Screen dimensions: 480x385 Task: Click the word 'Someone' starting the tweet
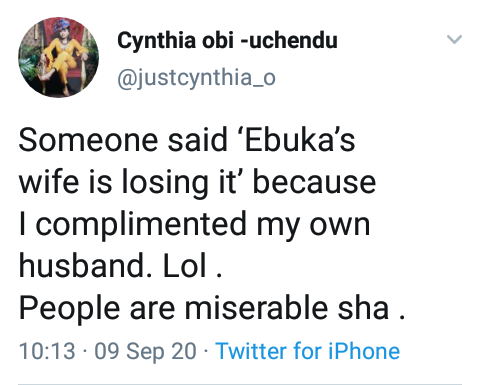tap(88, 140)
